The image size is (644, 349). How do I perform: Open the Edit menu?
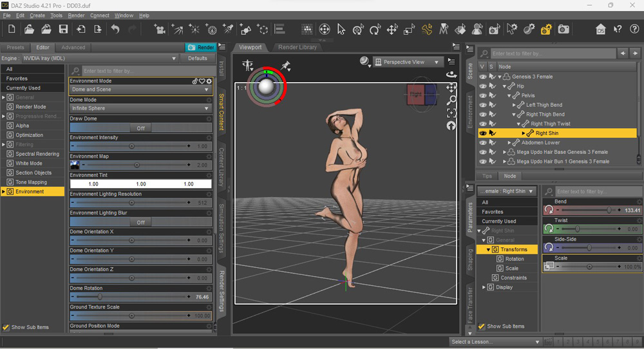(x=20, y=15)
